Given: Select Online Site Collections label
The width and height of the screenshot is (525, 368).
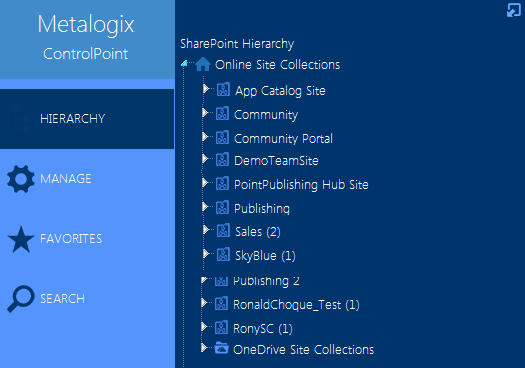Looking at the screenshot, I should 278,65.
